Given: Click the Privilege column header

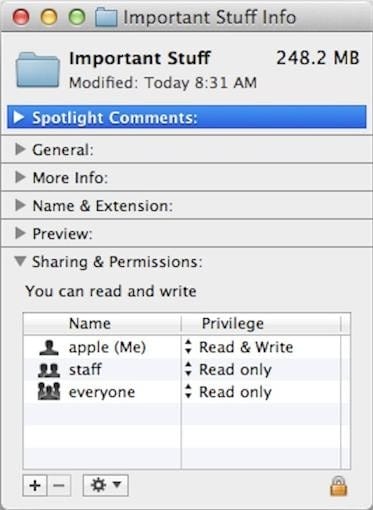Looking at the screenshot, I should (x=261, y=324).
